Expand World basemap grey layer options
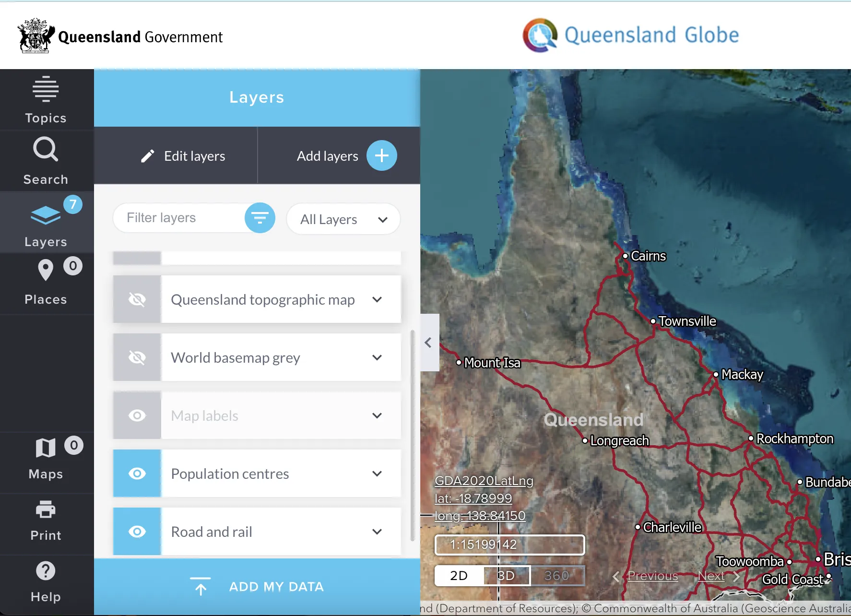Screen dimensions: 851x616 [x=378, y=357]
